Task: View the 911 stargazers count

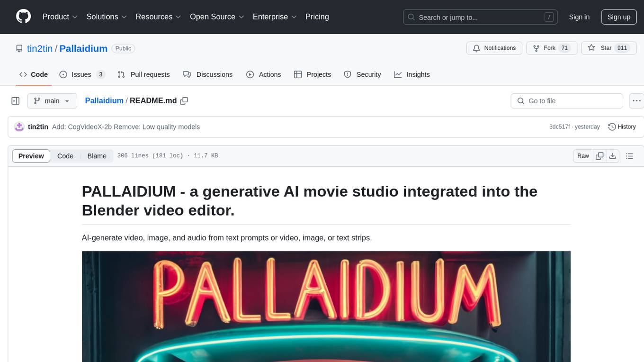Action: (622, 48)
